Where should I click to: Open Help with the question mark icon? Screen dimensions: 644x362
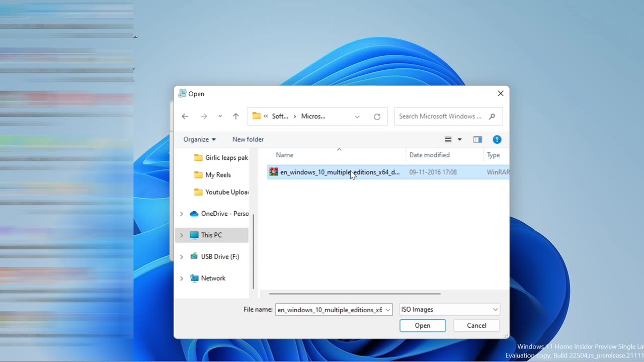[497, 139]
